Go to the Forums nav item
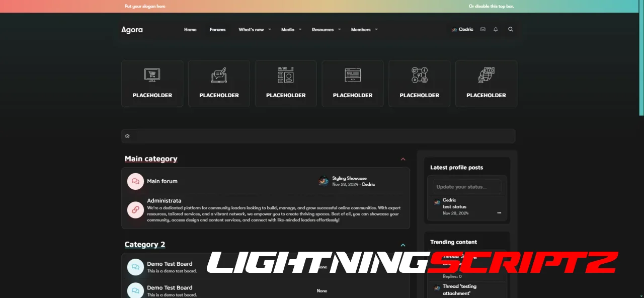 tap(217, 30)
